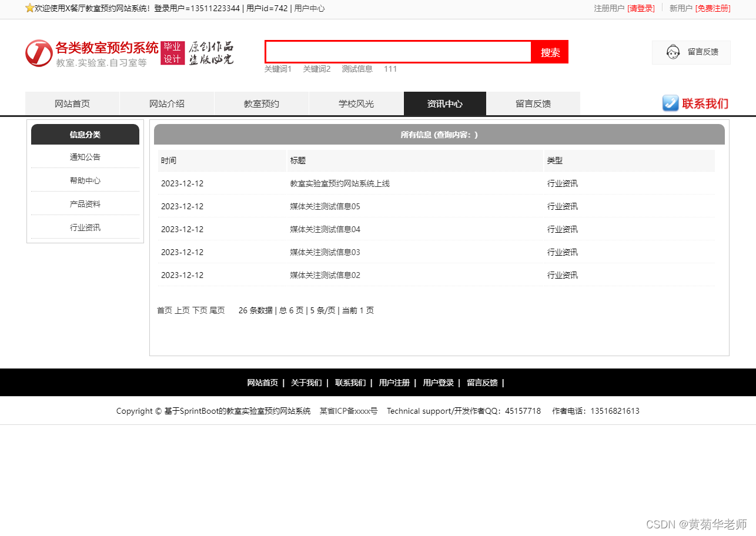Click the footer 网站首页 link
This screenshot has width=756, height=536.
(262, 383)
